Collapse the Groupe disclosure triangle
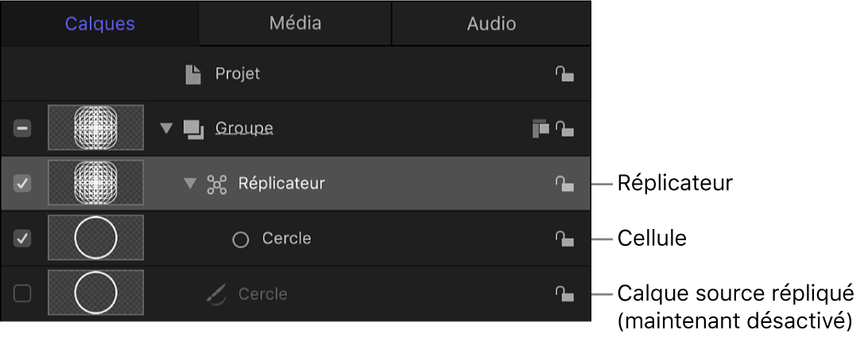The image size is (868, 342). (x=165, y=129)
